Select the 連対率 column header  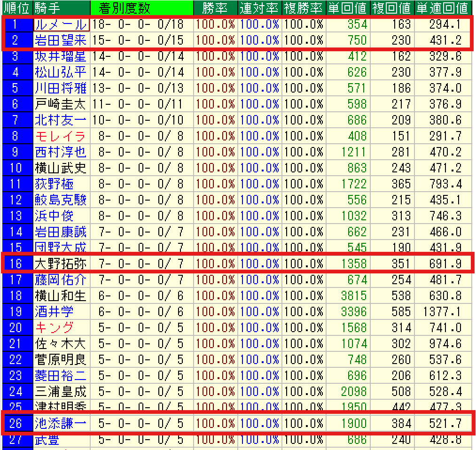(259, 8)
